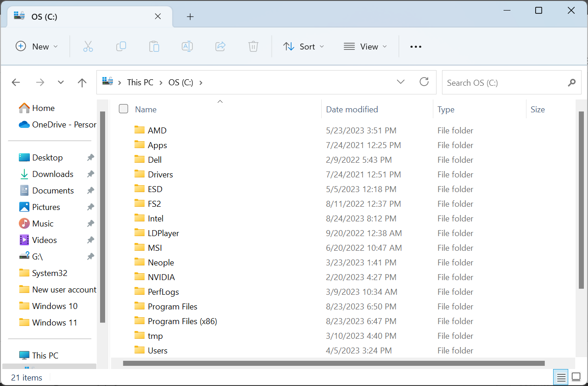Click the NVIDIA folder icon
588x386 pixels.
tap(140, 277)
